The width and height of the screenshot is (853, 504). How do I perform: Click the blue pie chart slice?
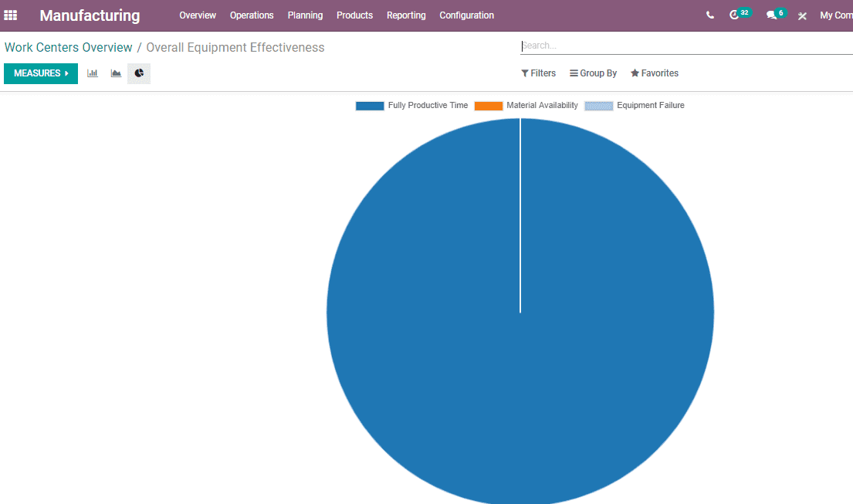[520, 312]
